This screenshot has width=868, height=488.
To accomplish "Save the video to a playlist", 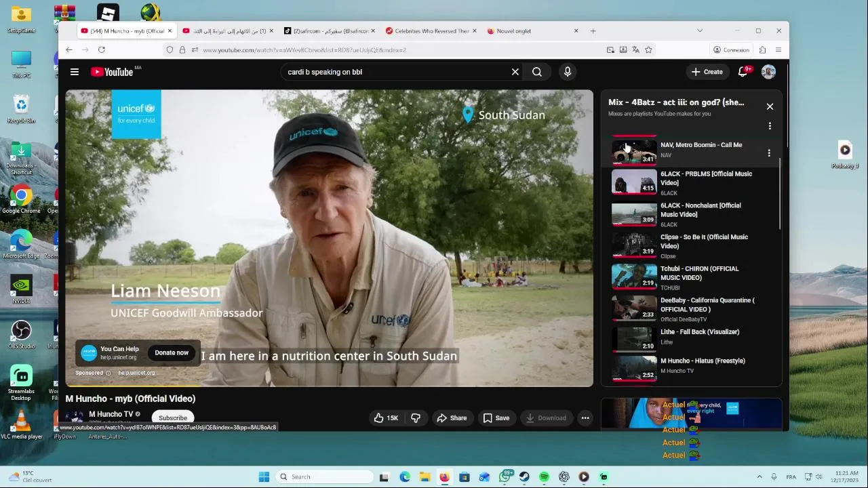I will tap(496, 418).
